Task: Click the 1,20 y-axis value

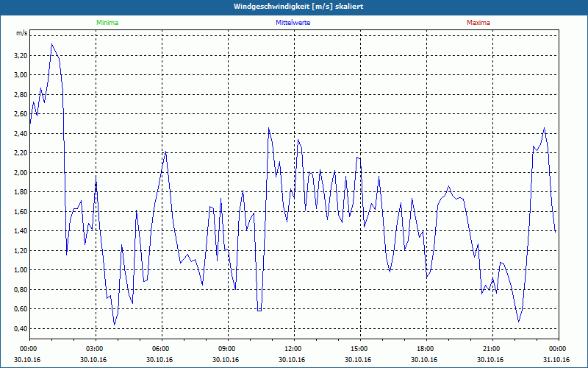Action: coord(22,250)
